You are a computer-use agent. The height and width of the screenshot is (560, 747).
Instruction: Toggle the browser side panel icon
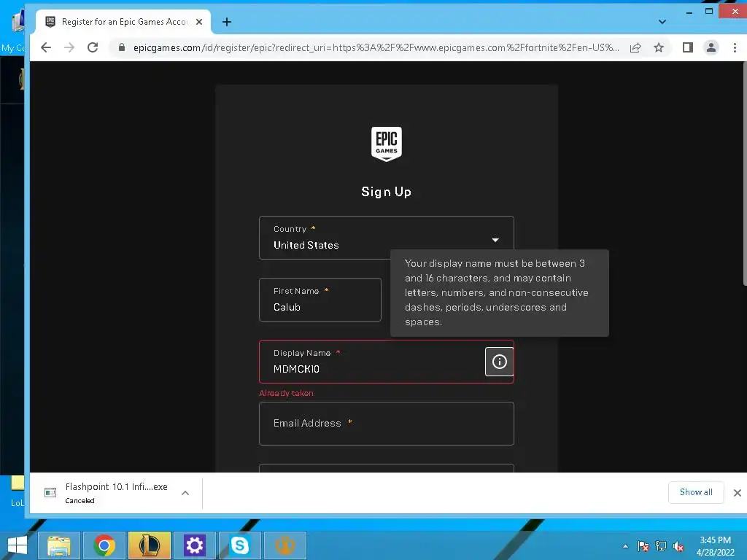point(687,47)
